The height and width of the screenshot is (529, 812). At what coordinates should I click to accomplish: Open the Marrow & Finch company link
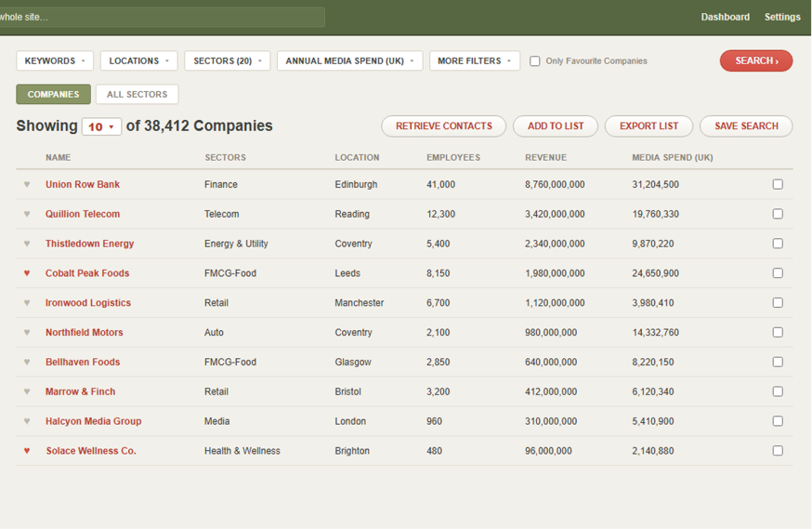click(80, 391)
